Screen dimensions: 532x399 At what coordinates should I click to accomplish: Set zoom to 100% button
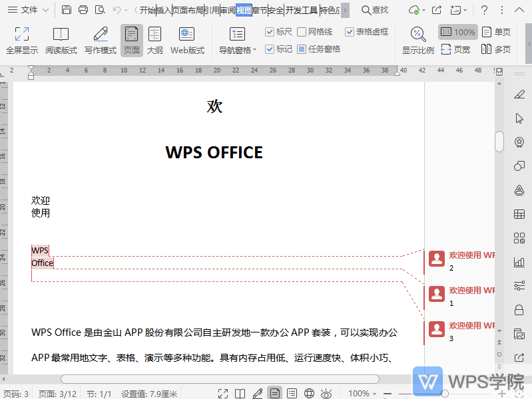[x=457, y=32]
